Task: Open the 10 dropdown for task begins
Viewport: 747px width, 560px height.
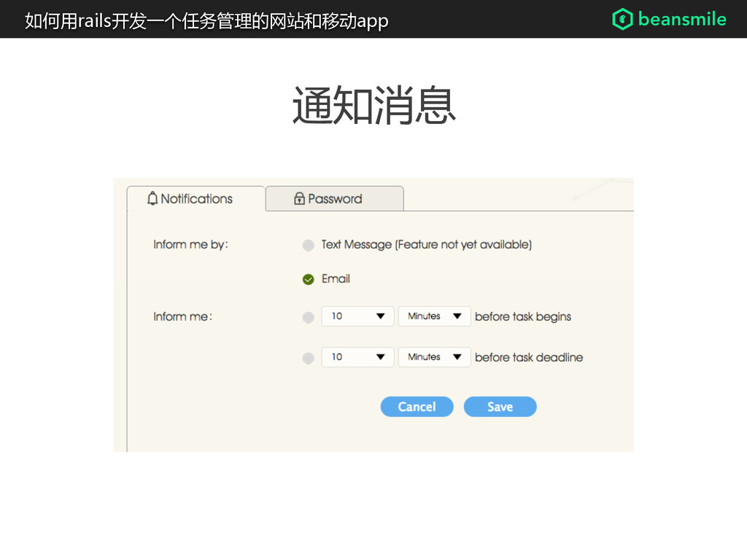Action: (357, 316)
